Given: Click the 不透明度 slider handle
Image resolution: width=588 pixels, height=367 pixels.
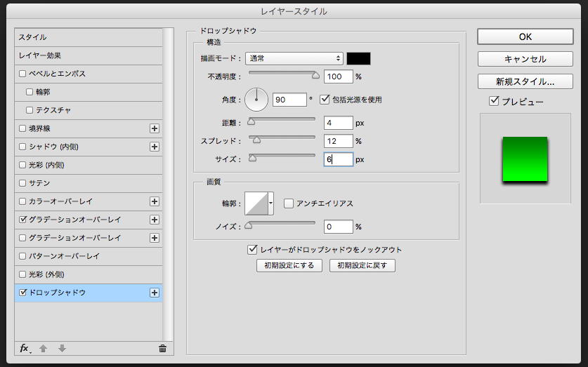Looking at the screenshot, I should click(x=315, y=76).
